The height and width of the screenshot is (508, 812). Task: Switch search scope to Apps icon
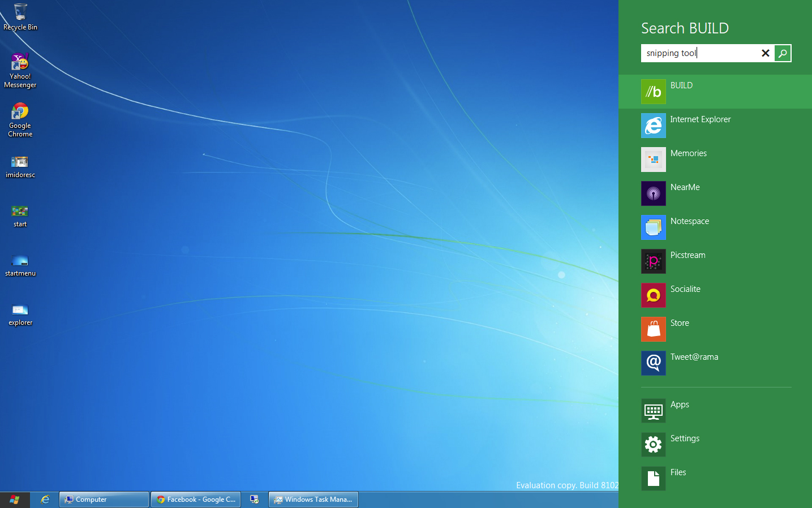tap(653, 411)
